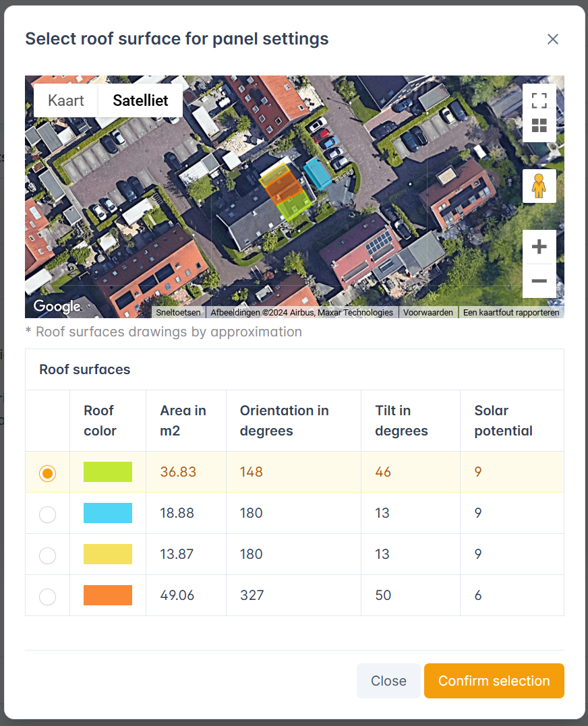Click the blue roof polygon on map
This screenshot has width=588, height=726.
pos(316,174)
